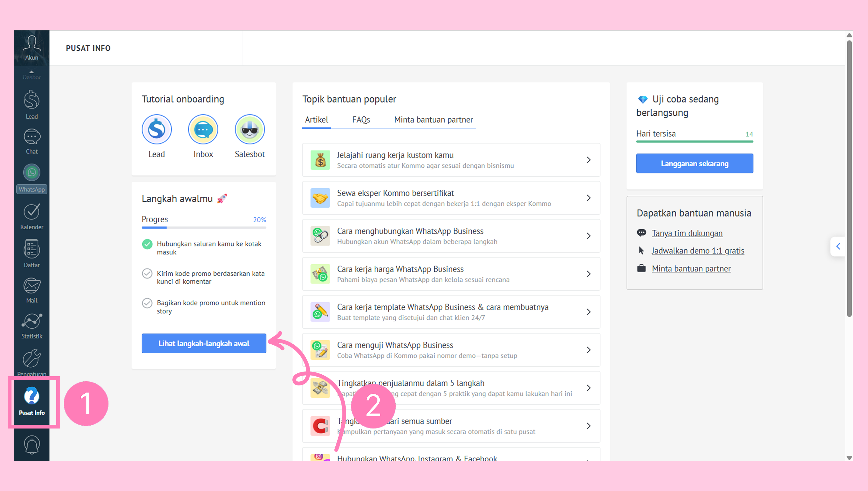Expand Sewa eksper Kommo bersertifikat chevron
This screenshot has height=491, width=868.
point(588,198)
